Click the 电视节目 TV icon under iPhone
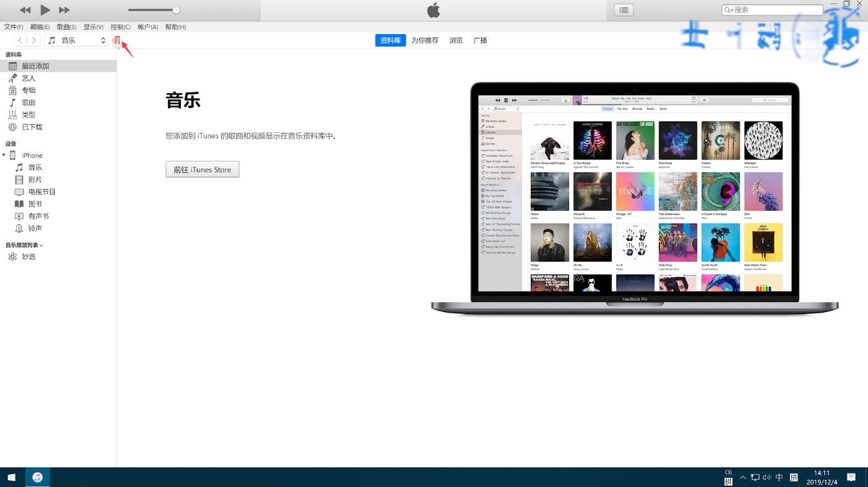The width and height of the screenshot is (868, 487). pyautogui.click(x=19, y=192)
